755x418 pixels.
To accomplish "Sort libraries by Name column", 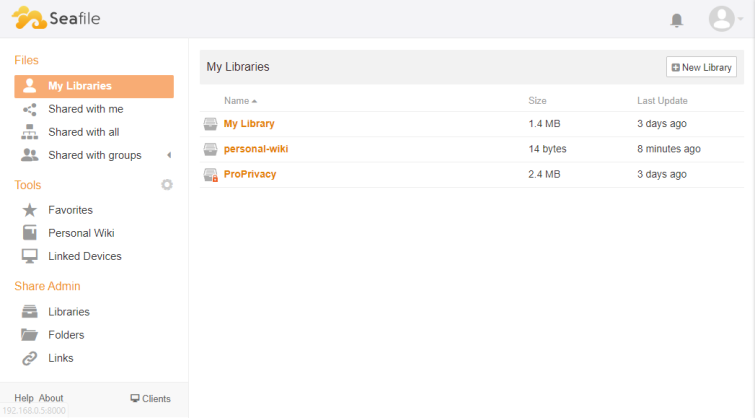I will (240, 101).
